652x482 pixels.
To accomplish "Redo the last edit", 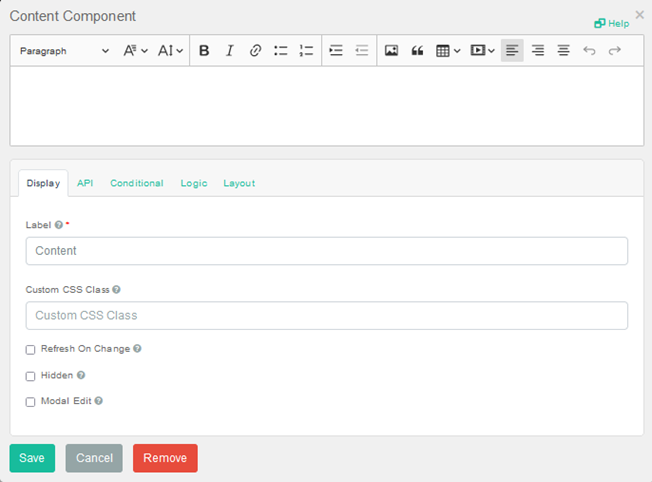I will (x=615, y=51).
